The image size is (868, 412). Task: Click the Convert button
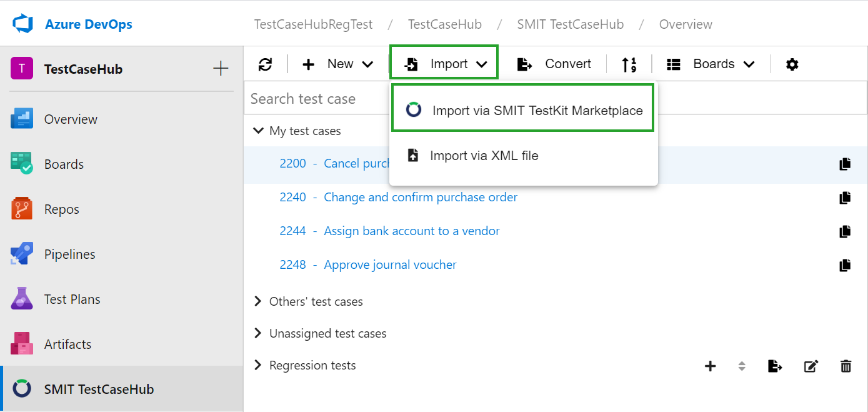click(x=554, y=64)
